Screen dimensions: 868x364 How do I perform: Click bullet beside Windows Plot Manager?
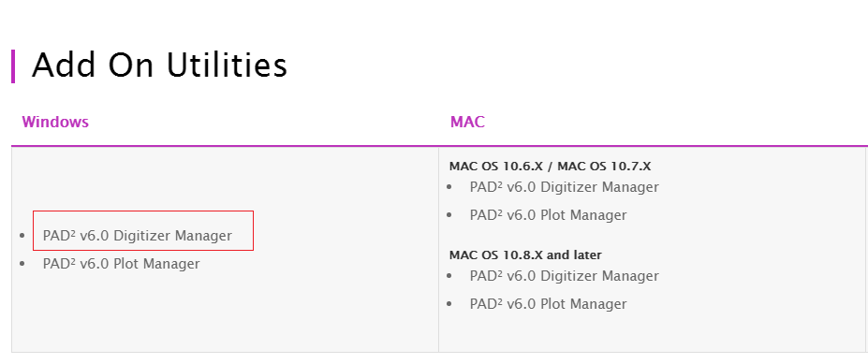[22, 264]
